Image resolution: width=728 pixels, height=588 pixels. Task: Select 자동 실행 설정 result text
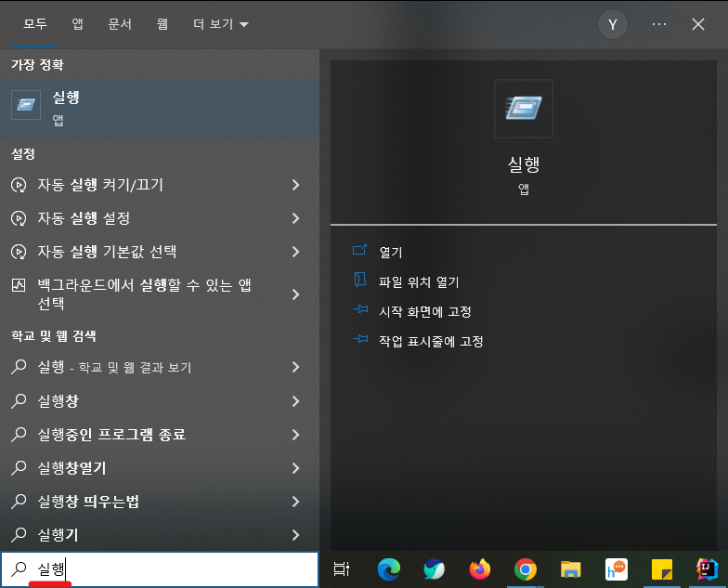coord(84,218)
